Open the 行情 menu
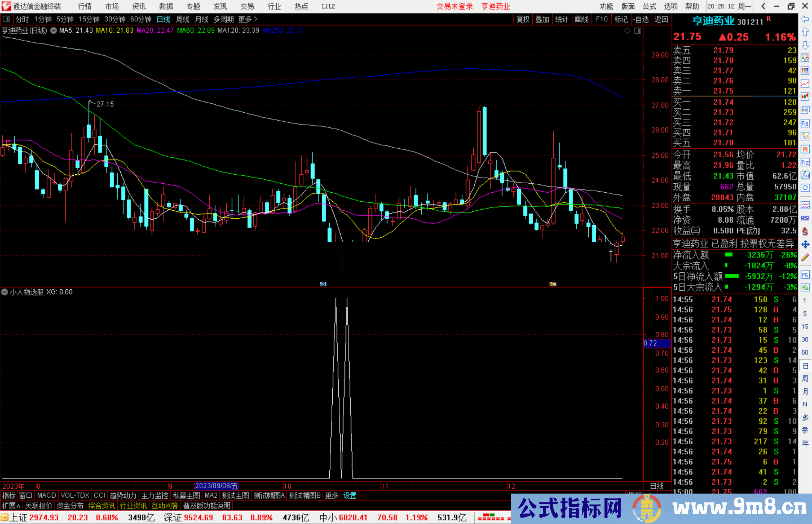The width and height of the screenshot is (812, 524). coord(85,6)
